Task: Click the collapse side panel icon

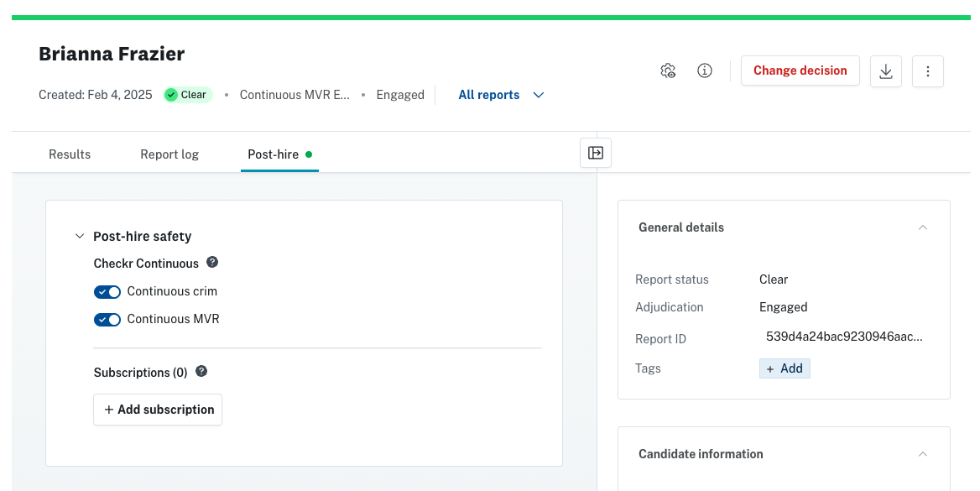Action: (596, 153)
